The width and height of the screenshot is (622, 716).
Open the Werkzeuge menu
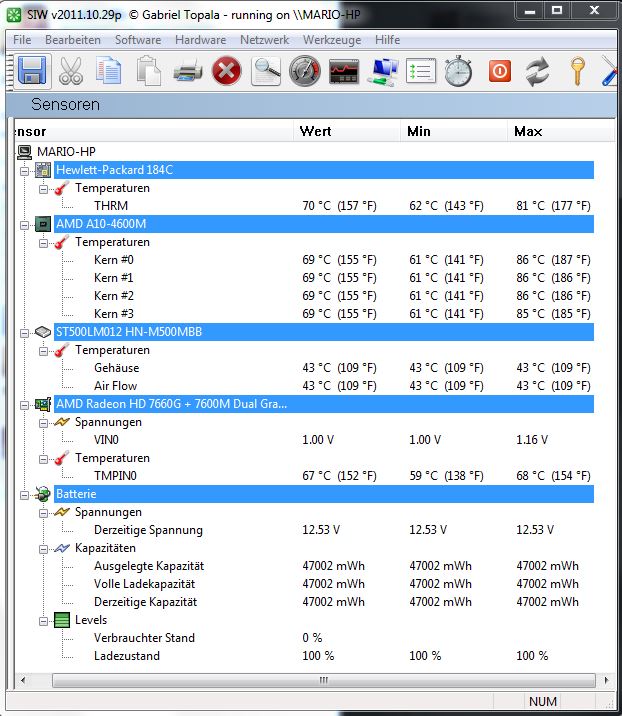point(332,40)
